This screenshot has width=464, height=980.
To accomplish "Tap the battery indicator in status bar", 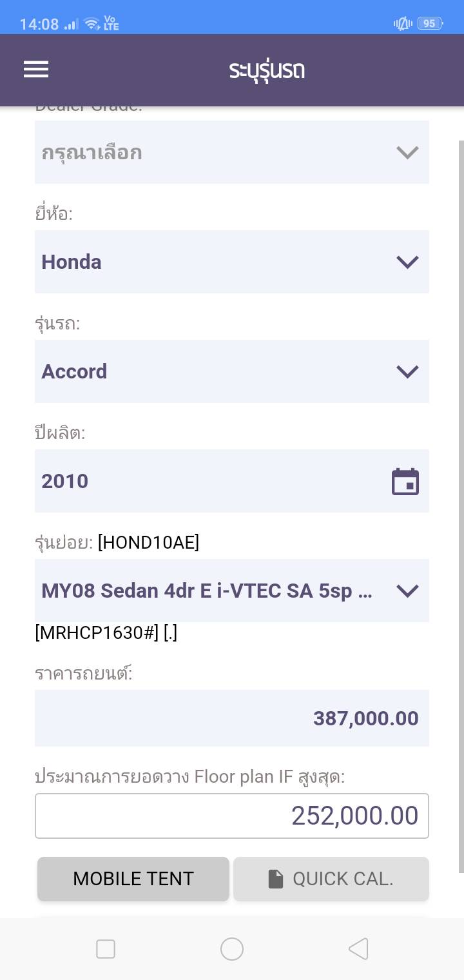I will coord(429,24).
